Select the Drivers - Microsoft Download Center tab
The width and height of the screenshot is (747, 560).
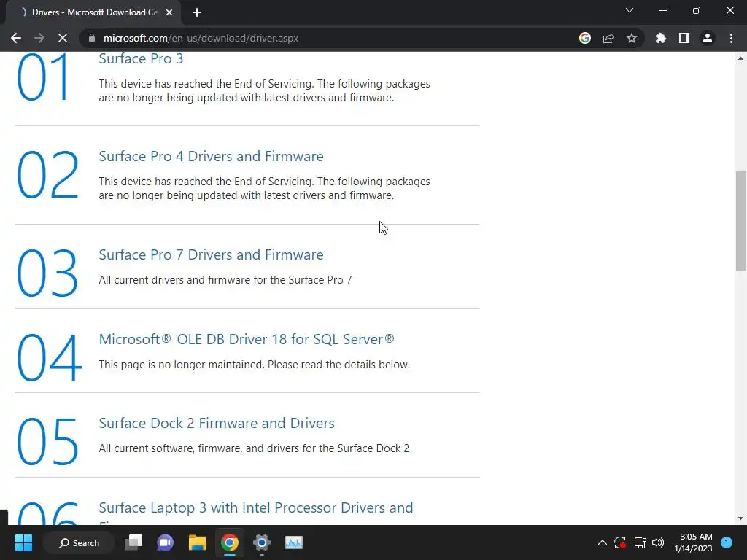[93, 12]
